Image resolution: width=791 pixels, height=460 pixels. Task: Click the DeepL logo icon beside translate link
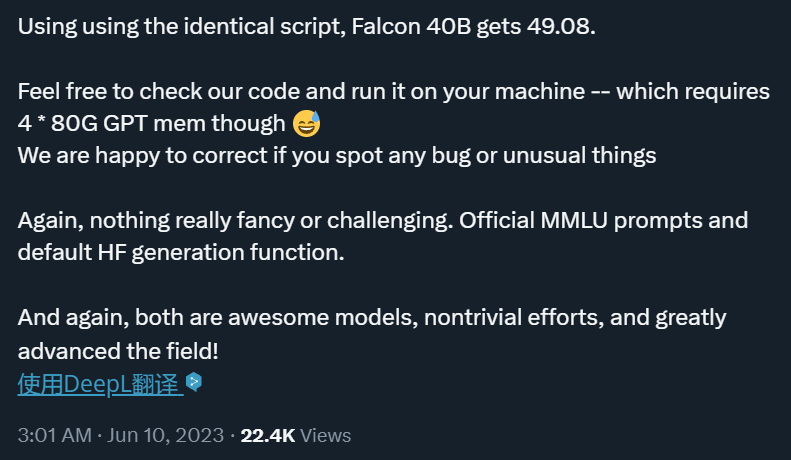click(194, 382)
